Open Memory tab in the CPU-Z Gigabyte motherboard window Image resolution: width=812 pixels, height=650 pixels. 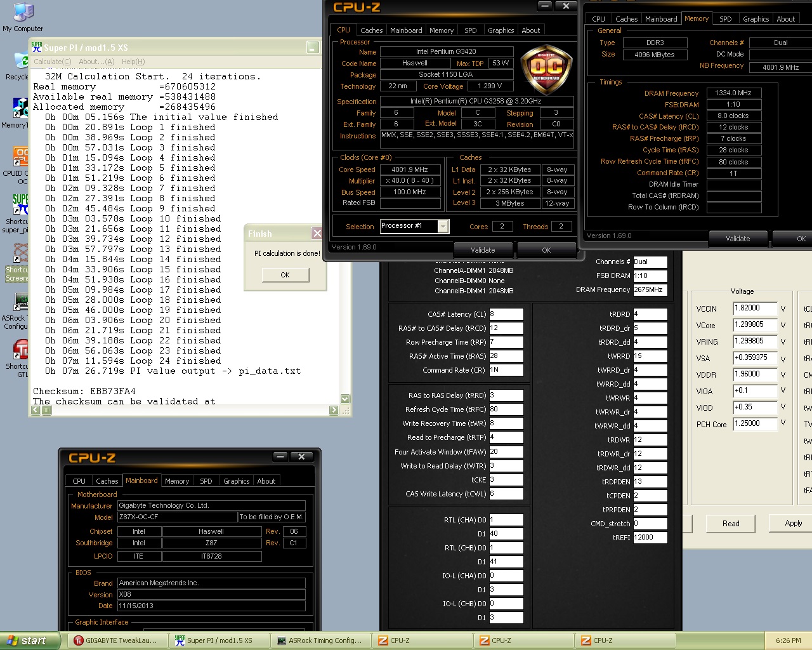[x=177, y=481]
